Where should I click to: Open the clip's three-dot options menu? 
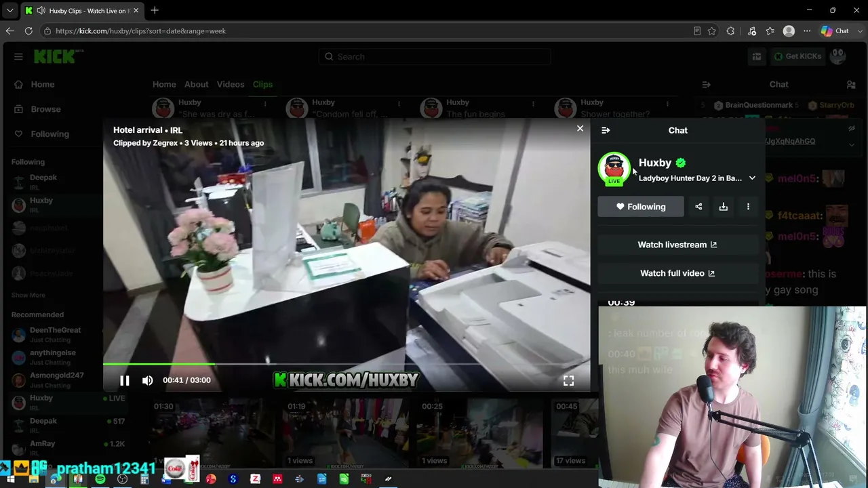[x=748, y=207]
